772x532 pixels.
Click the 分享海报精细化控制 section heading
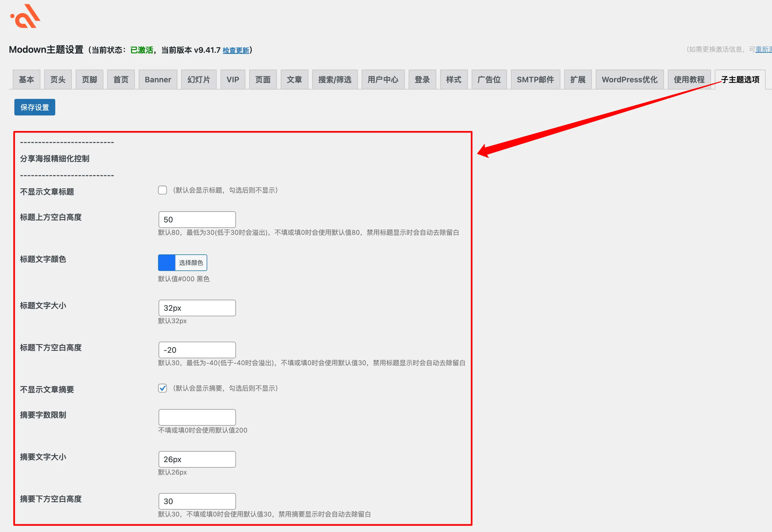pyautogui.click(x=55, y=159)
